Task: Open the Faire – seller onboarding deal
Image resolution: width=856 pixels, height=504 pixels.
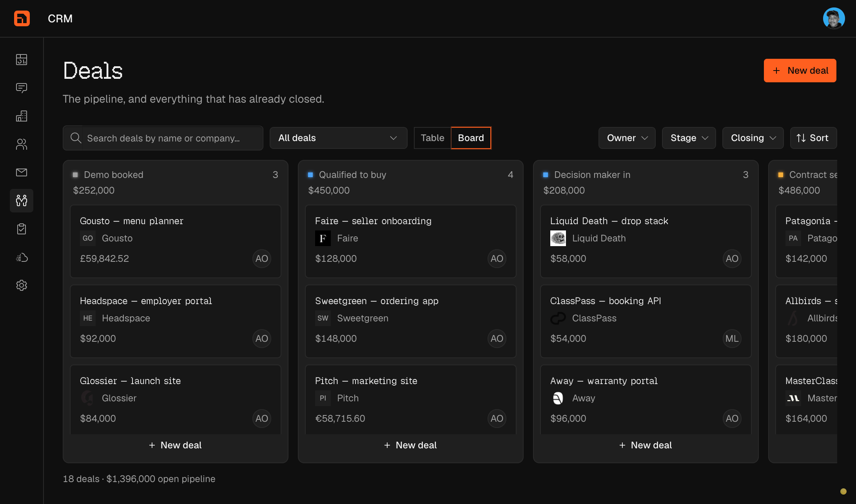Action: click(411, 241)
